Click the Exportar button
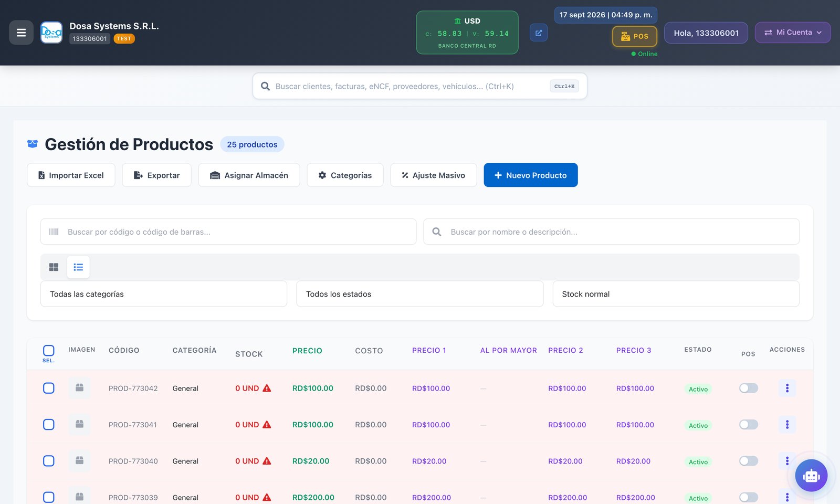 click(x=156, y=175)
